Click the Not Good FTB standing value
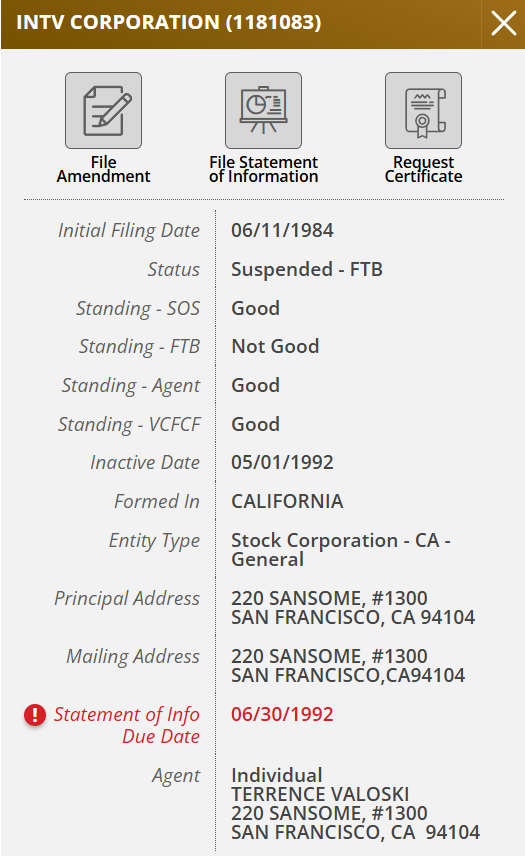525x856 pixels. (x=275, y=347)
